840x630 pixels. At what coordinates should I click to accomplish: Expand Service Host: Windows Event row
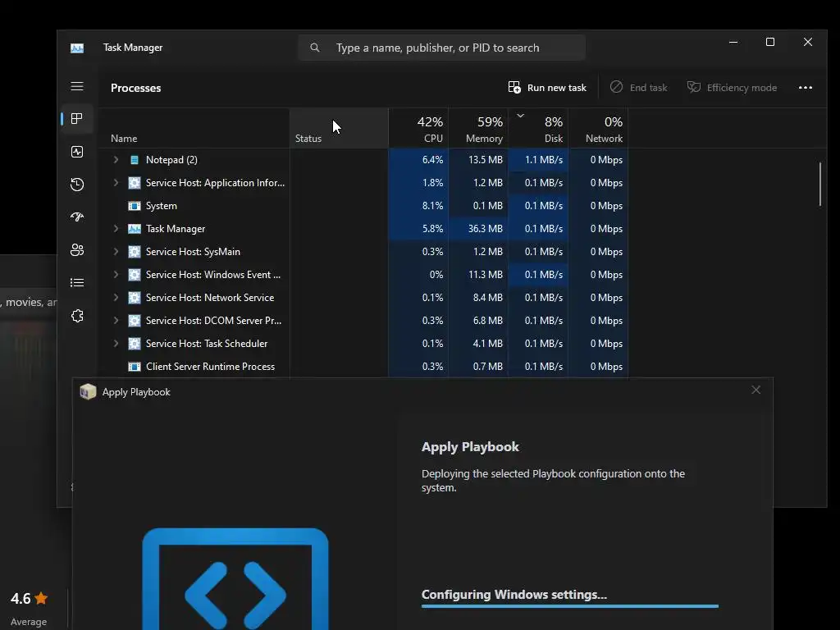(116, 275)
